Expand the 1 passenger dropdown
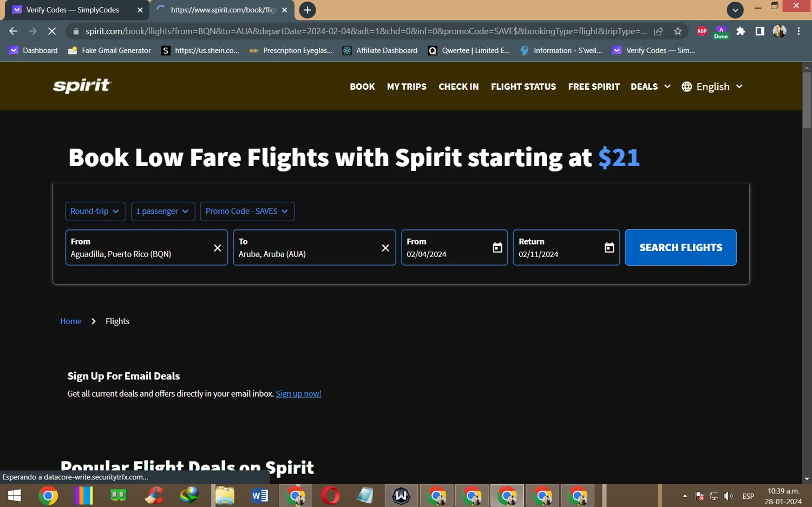The height and width of the screenshot is (507, 812). (x=162, y=212)
